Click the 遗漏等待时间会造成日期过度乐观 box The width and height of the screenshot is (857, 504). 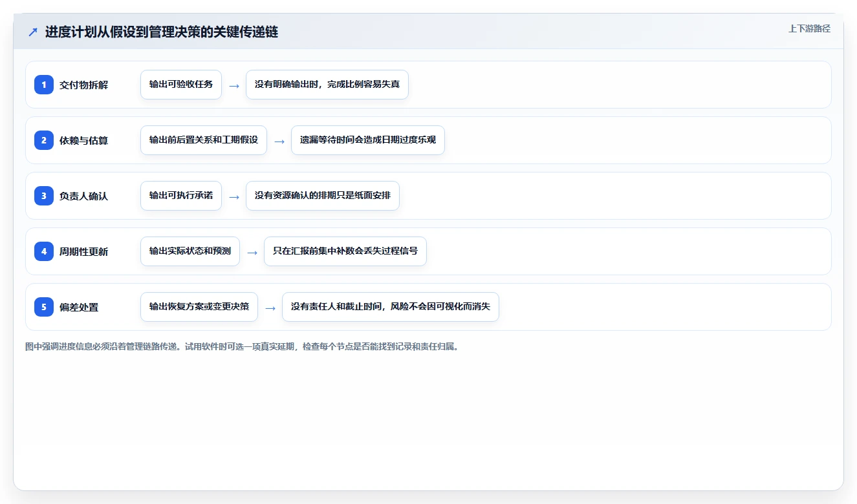point(368,140)
